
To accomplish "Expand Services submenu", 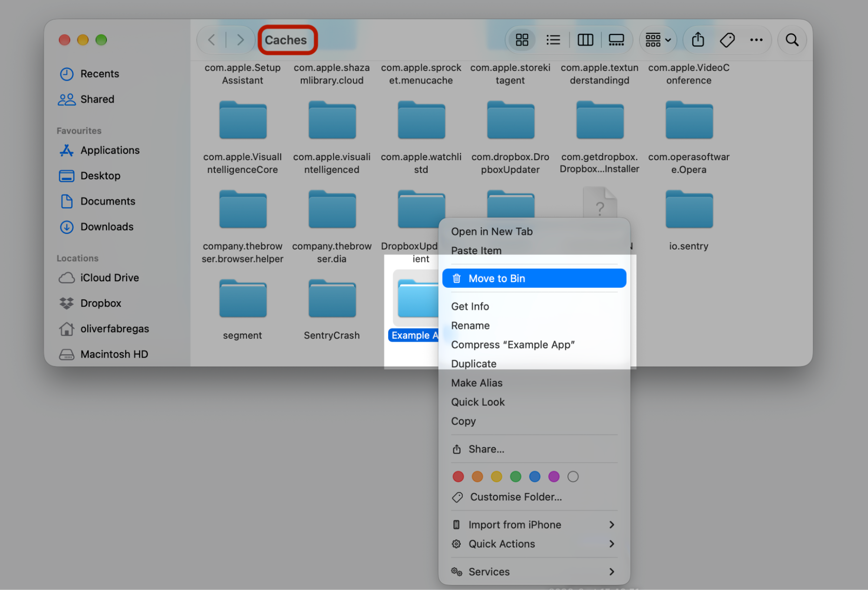I will [x=534, y=572].
